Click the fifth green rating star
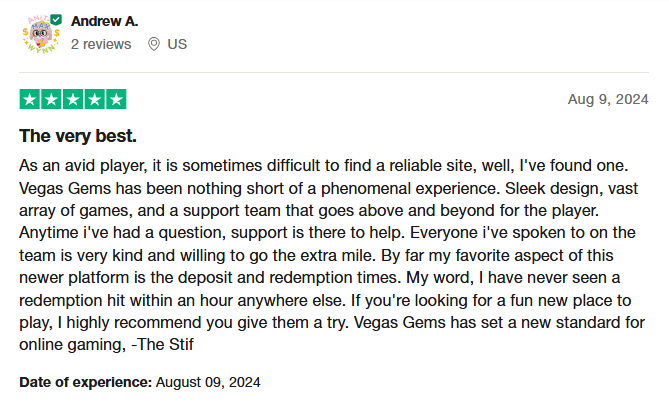Image resolution: width=669 pixels, height=404 pixels. click(116, 99)
